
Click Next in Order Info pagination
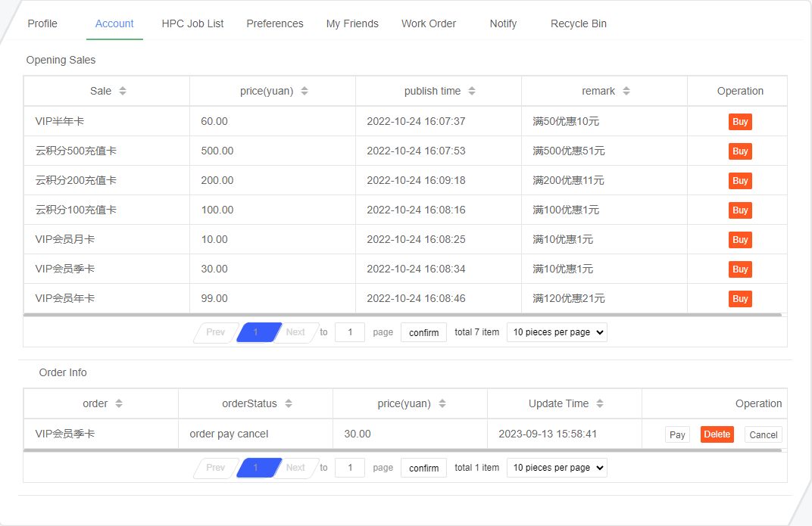click(295, 468)
